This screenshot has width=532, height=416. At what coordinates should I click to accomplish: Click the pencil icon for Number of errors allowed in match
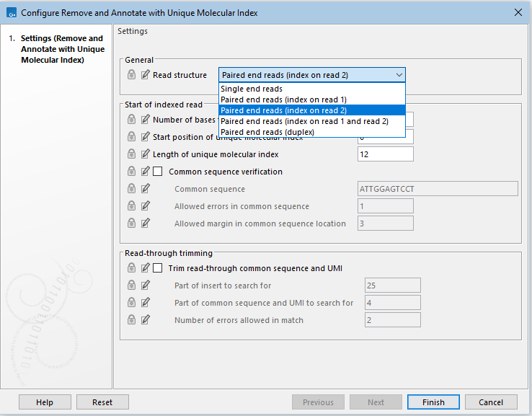click(145, 320)
